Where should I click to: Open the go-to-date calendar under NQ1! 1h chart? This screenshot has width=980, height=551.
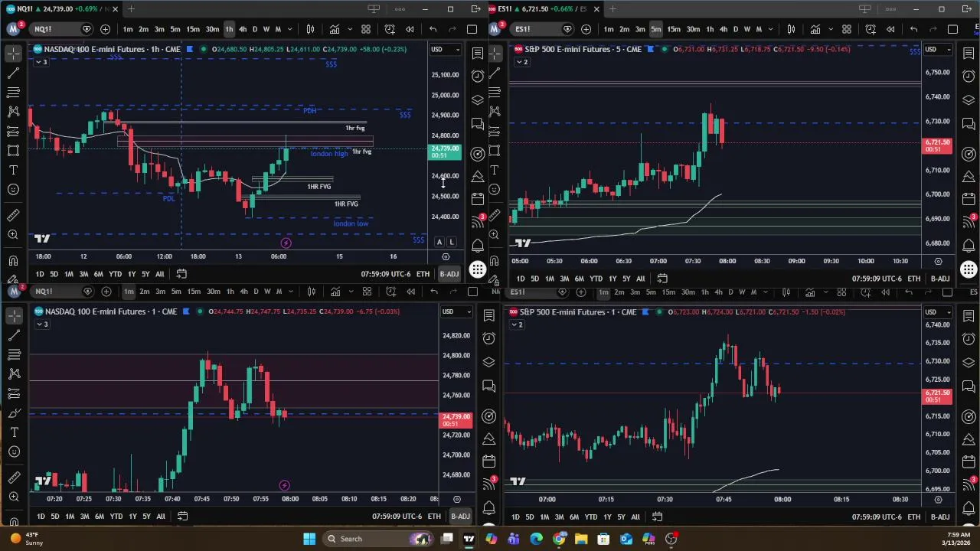tap(181, 274)
